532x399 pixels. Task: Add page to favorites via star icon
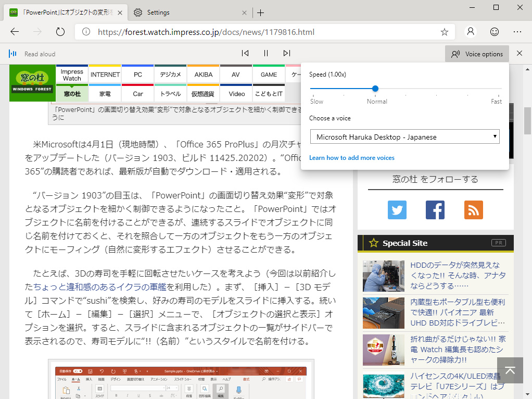445,32
